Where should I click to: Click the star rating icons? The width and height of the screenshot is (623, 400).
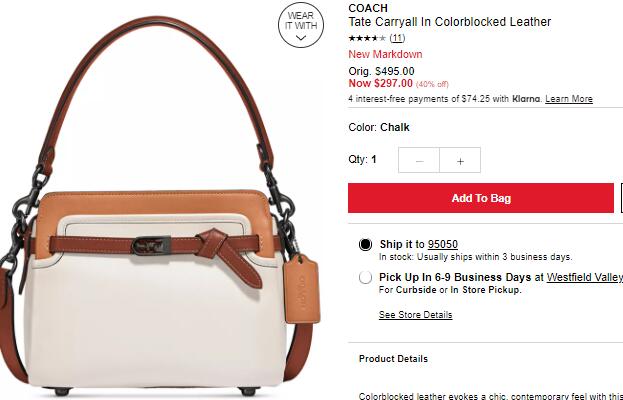pos(367,38)
